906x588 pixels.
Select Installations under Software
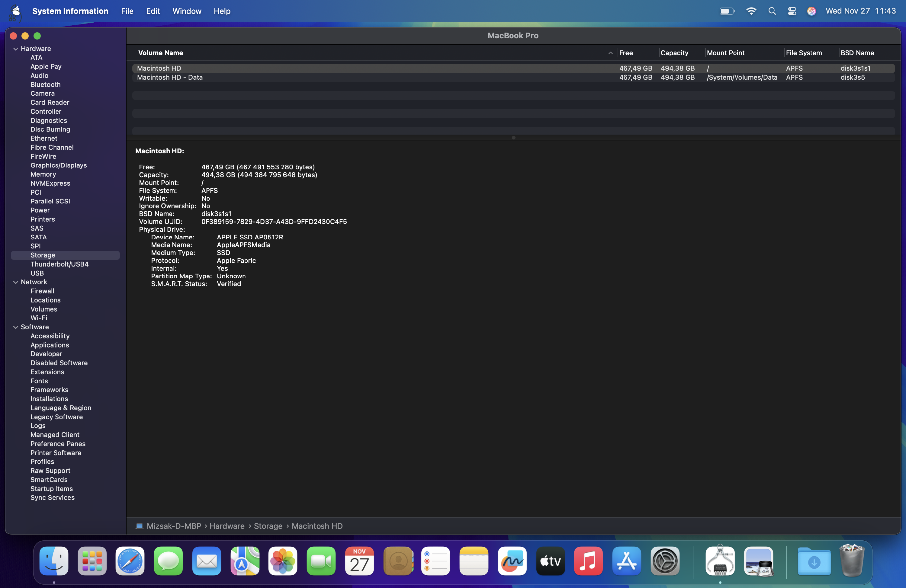click(49, 399)
